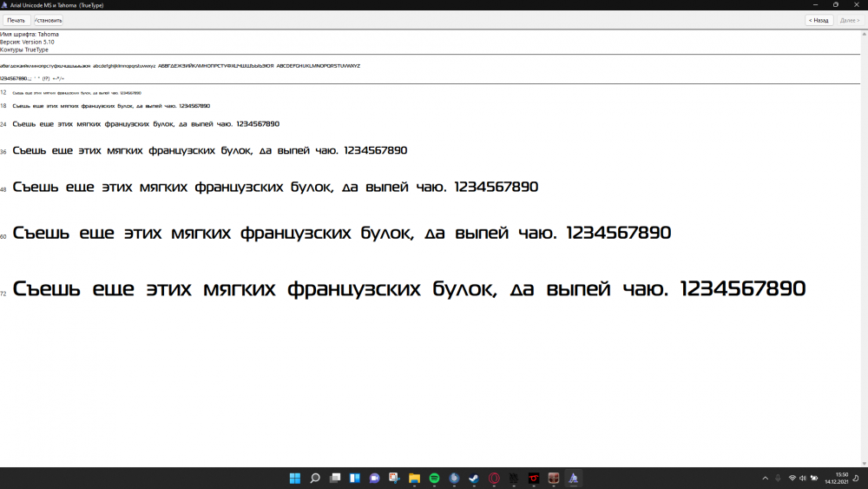Click the microphone tray icon
Image resolution: width=868 pixels, height=489 pixels.
pyautogui.click(x=779, y=478)
